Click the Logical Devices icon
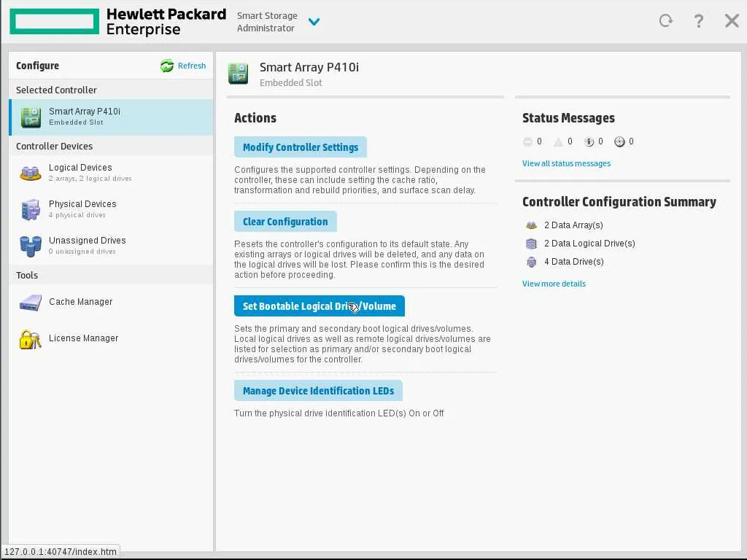747x560 pixels. point(31,173)
